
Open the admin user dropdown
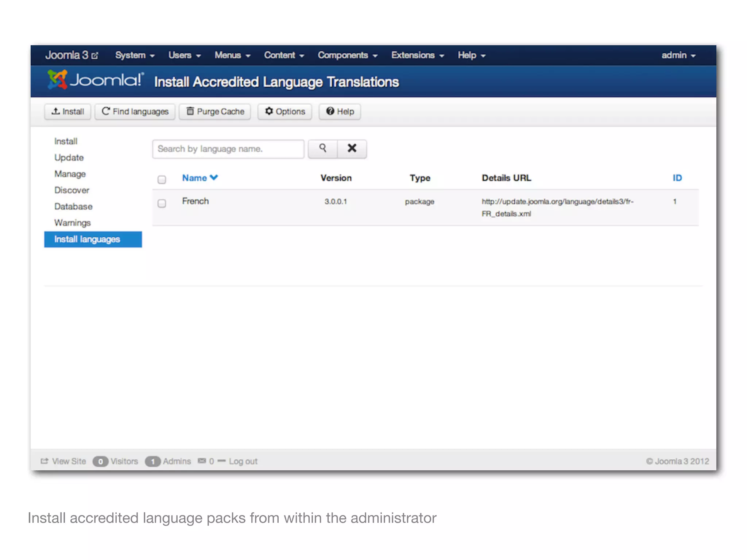pos(678,55)
